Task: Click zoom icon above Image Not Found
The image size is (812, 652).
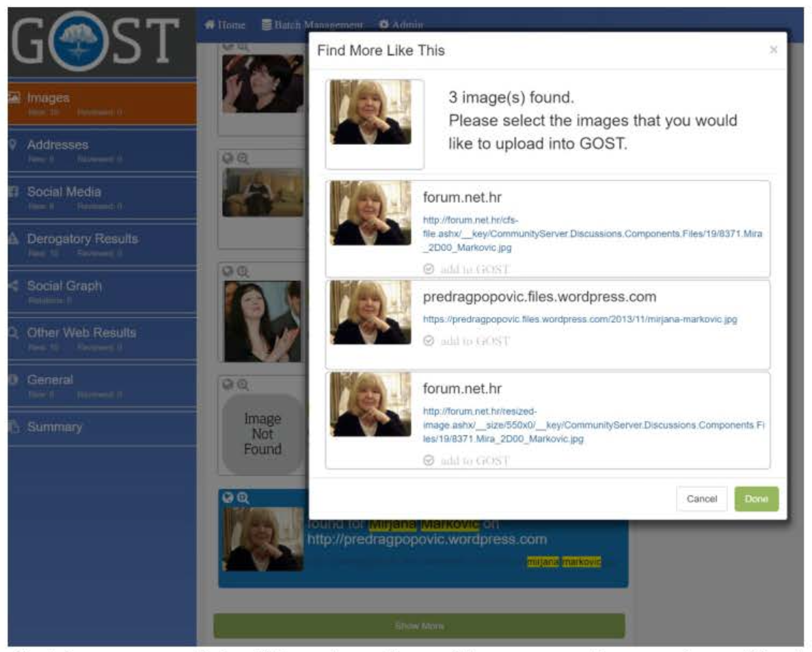Action: 243,384
